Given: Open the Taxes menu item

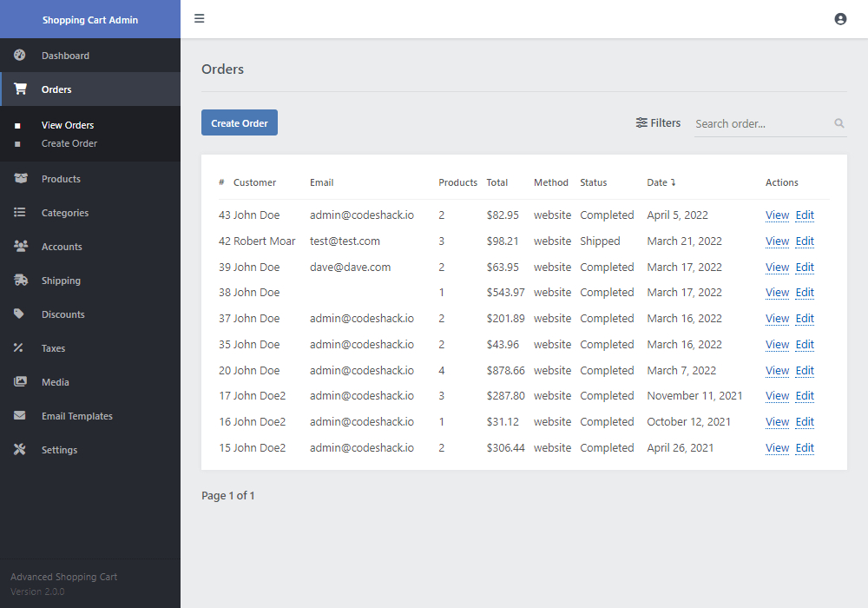Looking at the screenshot, I should pyautogui.click(x=90, y=348).
